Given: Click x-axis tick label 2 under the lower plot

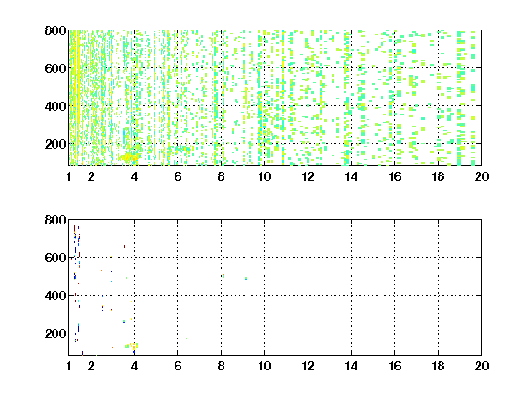Looking at the screenshot, I should (x=91, y=366).
